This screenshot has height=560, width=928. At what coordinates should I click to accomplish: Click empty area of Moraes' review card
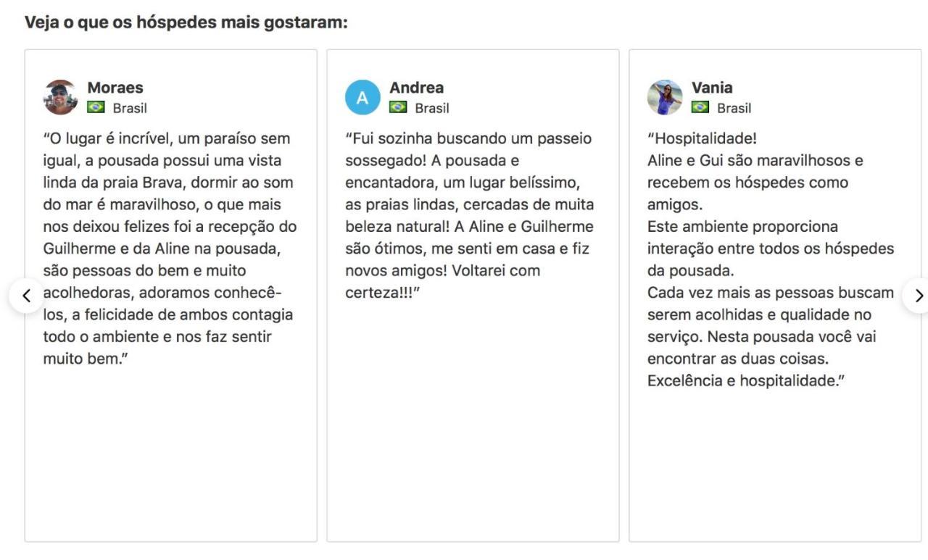coord(171,456)
